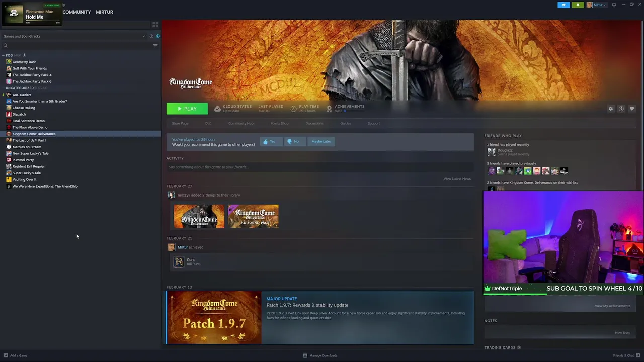
Task: Select ARC Raiders in library
Action: [22, 95]
